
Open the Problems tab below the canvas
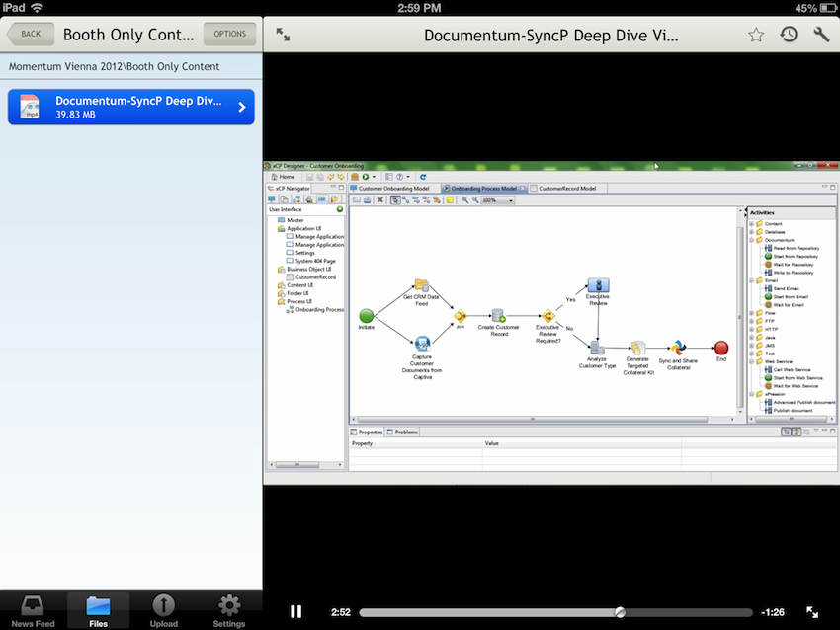tap(402, 432)
